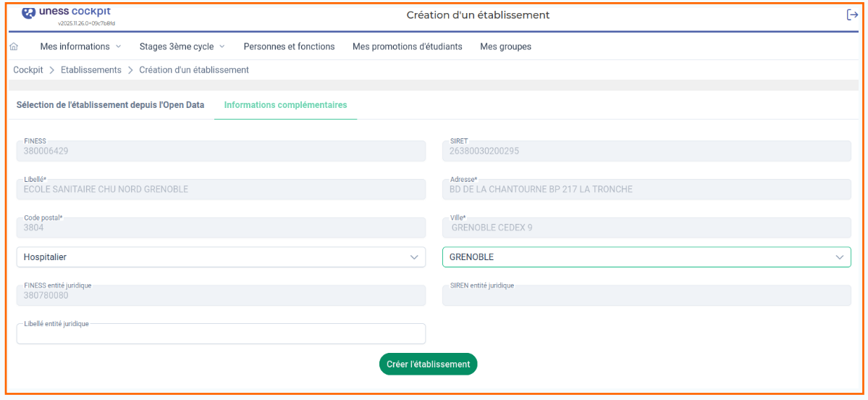
Task: Switch to Sélection de l'établissement depuis l'Open Data tab
Action: coord(110,105)
